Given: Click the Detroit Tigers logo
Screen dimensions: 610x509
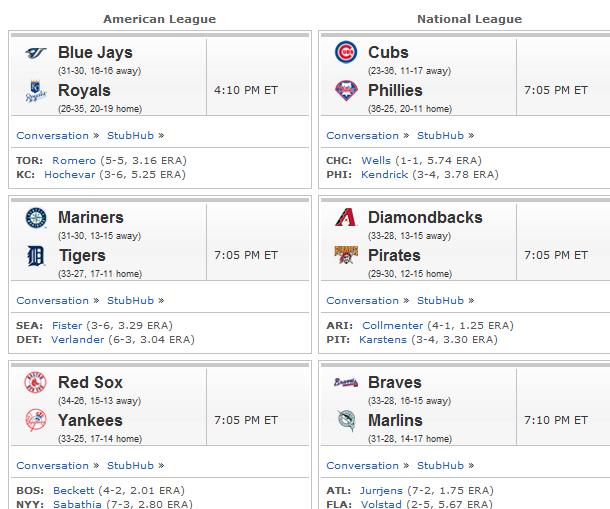Looking at the screenshot, I should click(x=36, y=256).
